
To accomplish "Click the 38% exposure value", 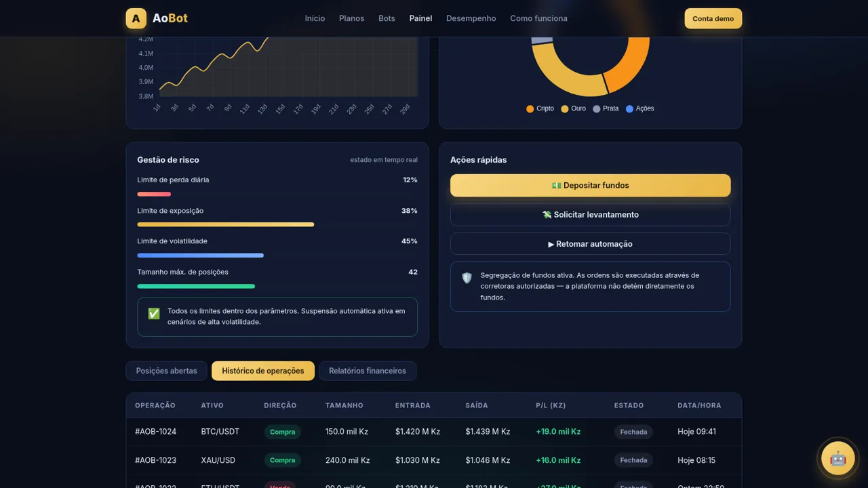I will pyautogui.click(x=410, y=211).
